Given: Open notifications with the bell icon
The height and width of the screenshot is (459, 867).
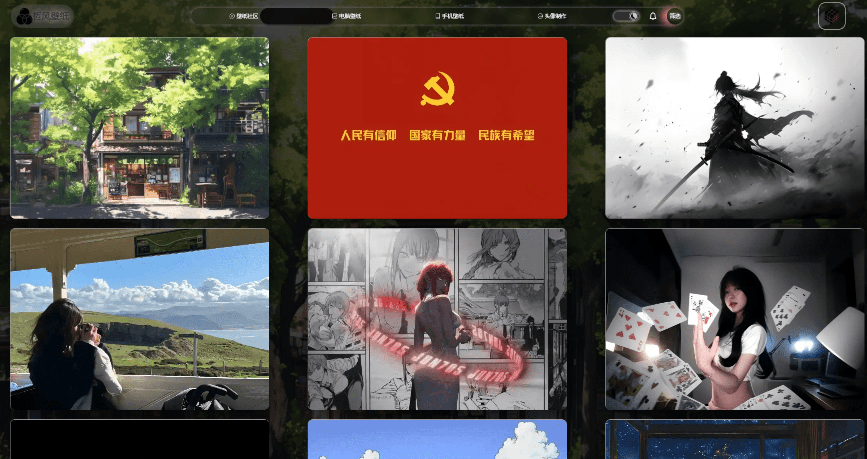Looking at the screenshot, I should coord(653,16).
